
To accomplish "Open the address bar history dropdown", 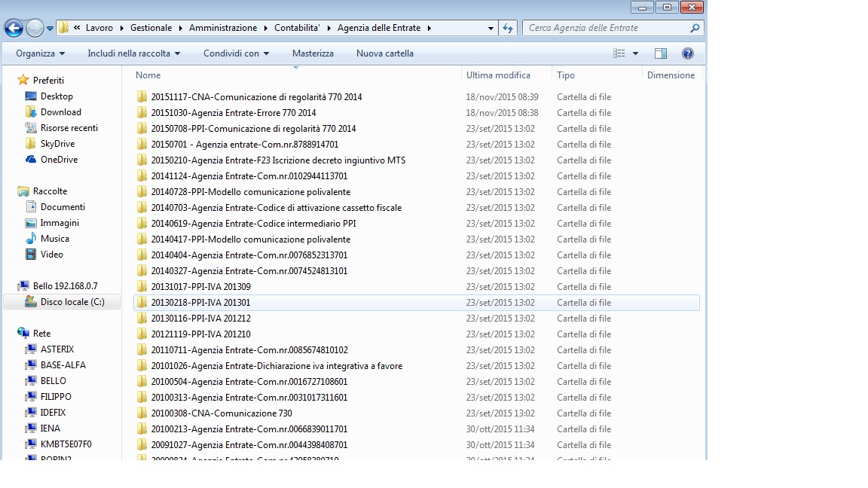I will pyautogui.click(x=491, y=29).
